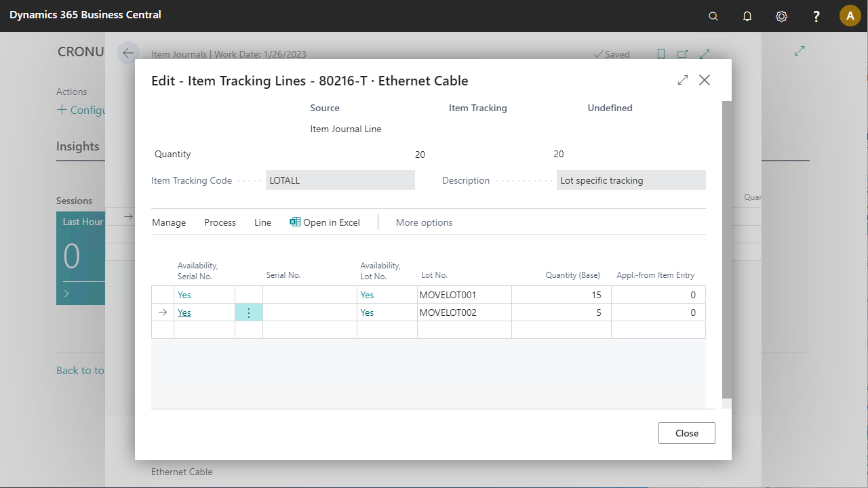Viewport: 868px width, 488px height.
Task: Click the Description field 'Lot specific tracking'
Action: (x=631, y=180)
